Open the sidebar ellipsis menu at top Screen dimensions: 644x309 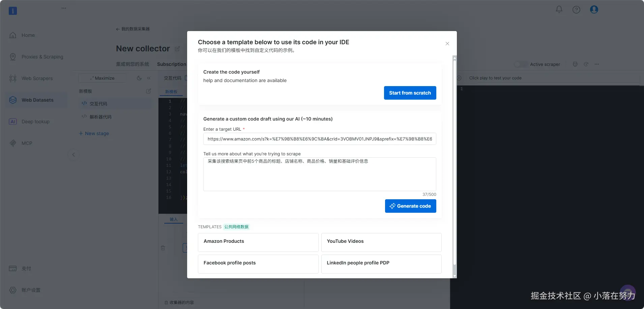(x=64, y=8)
